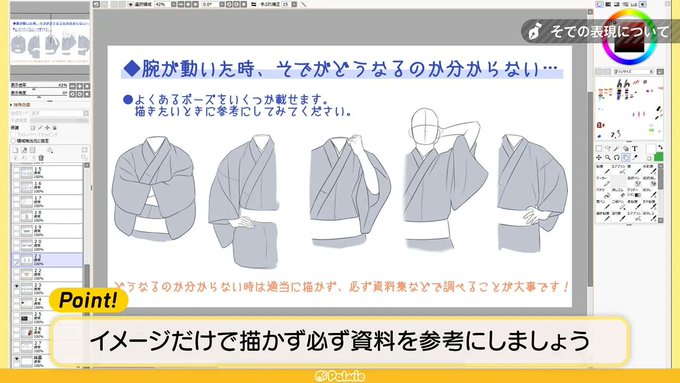Pick the marker (マーカー) brush
The width and height of the screenshot is (680, 383).
point(603,180)
